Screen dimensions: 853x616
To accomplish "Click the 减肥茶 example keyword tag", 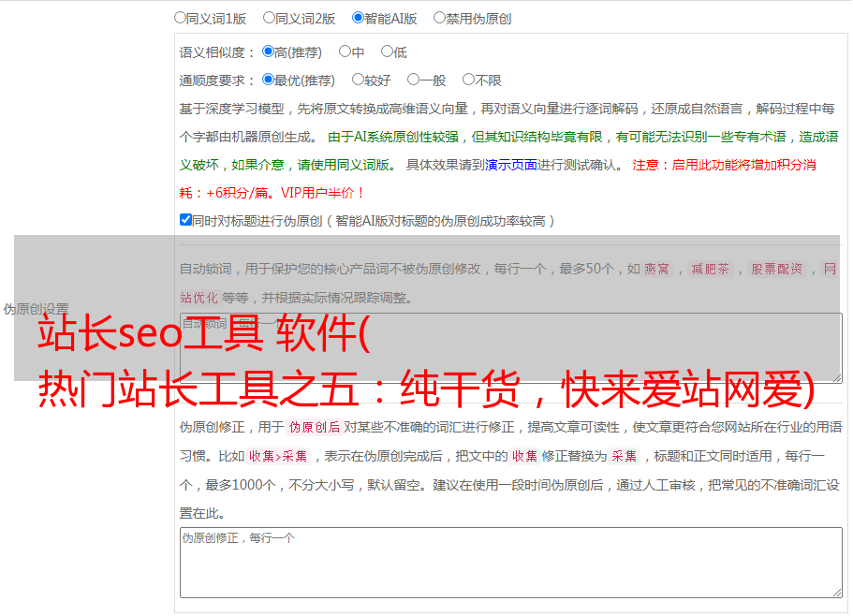I will click(x=710, y=269).
